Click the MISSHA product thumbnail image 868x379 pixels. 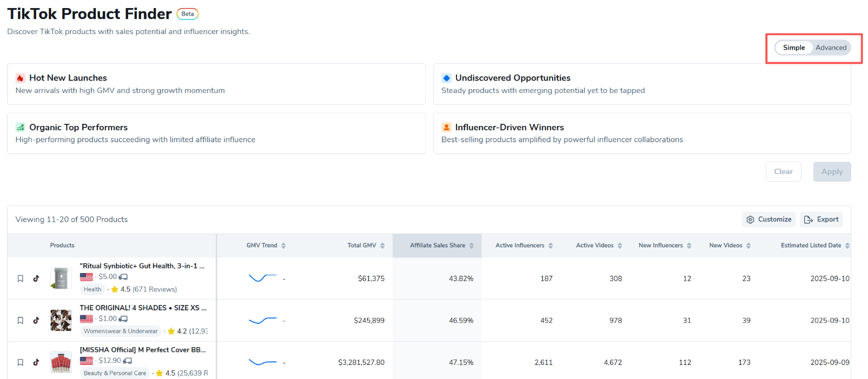[x=61, y=362]
